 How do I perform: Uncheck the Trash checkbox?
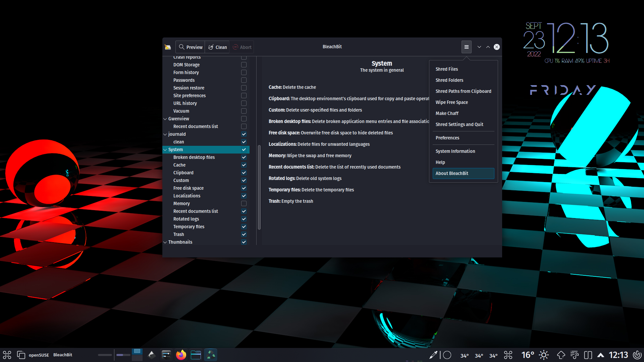click(244, 234)
